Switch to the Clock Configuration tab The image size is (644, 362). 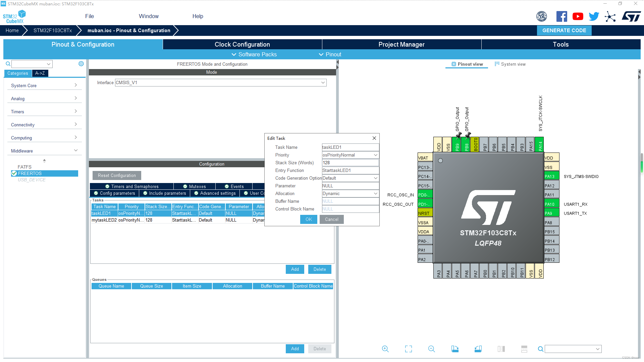click(242, 45)
